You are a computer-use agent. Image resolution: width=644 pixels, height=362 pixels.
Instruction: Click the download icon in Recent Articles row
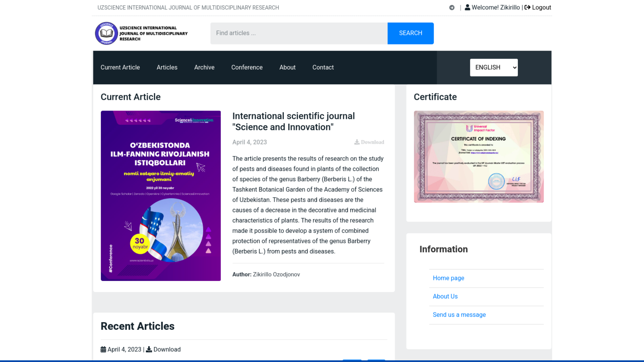click(149, 349)
